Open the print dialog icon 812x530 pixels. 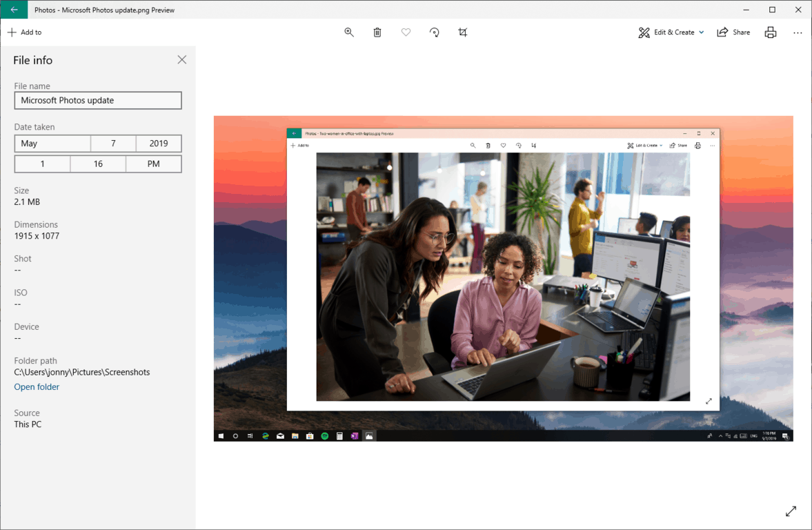[x=770, y=32]
